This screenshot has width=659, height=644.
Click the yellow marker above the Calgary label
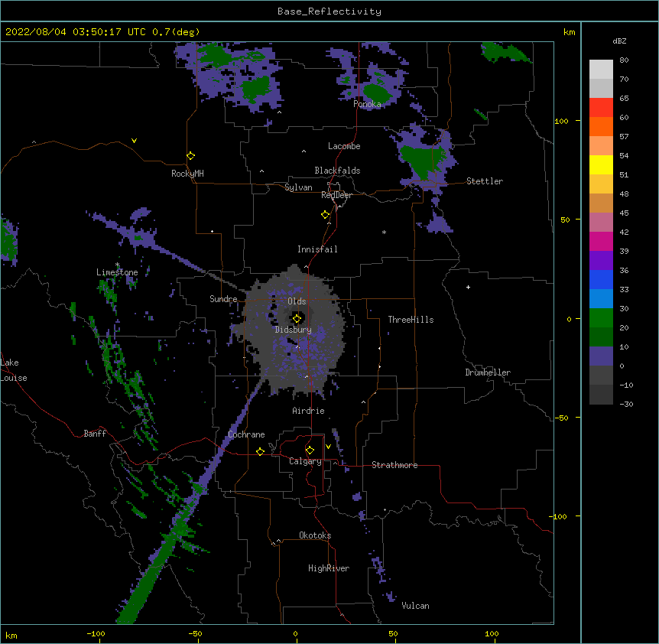(310, 450)
